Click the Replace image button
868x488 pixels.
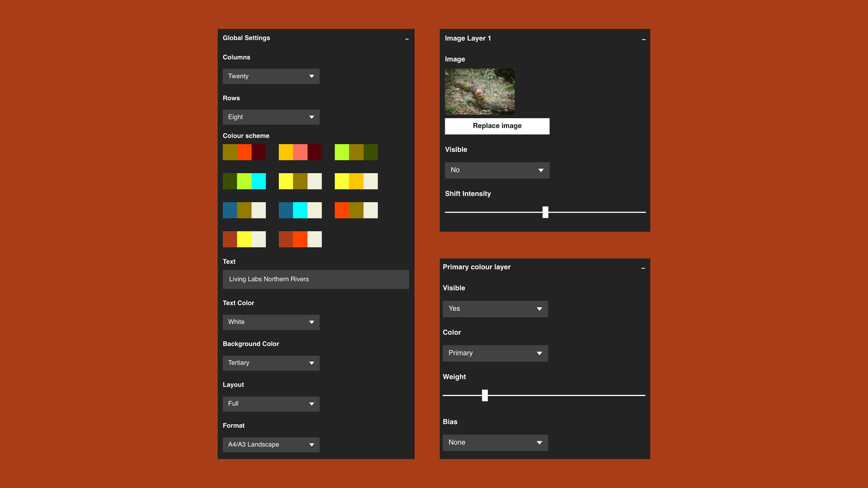point(497,126)
